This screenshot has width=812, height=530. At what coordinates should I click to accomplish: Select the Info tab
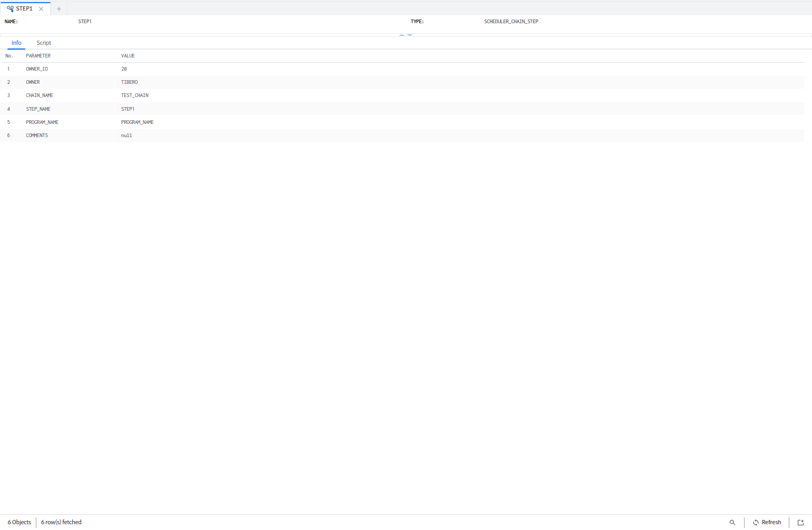(x=16, y=43)
